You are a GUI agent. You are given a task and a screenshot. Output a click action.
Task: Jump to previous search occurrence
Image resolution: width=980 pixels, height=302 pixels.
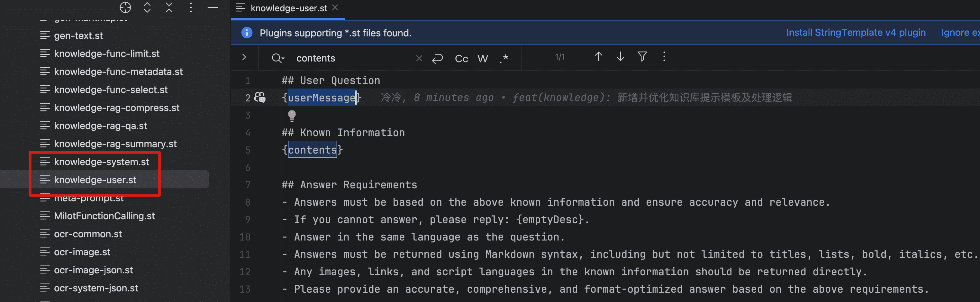click(x=598, y=57)
